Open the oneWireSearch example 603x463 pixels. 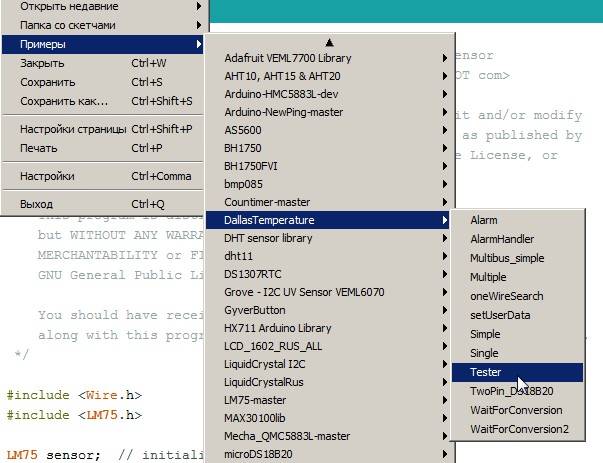(x=506, y=296)
